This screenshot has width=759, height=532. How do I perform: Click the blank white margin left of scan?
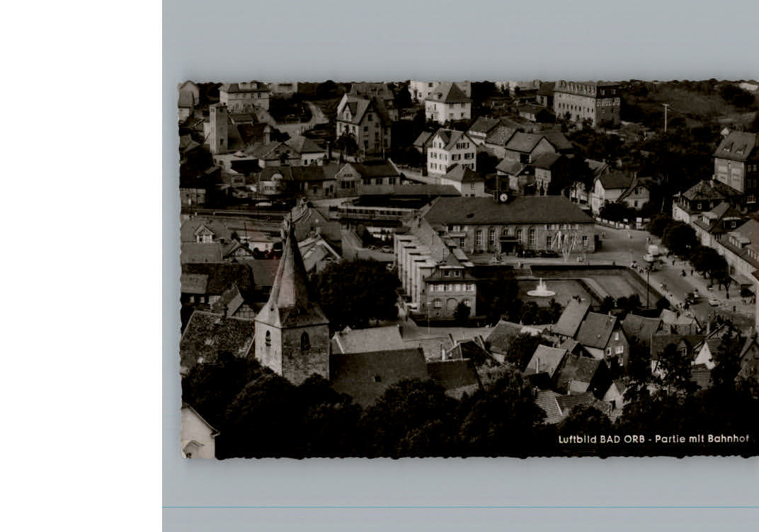81,266
